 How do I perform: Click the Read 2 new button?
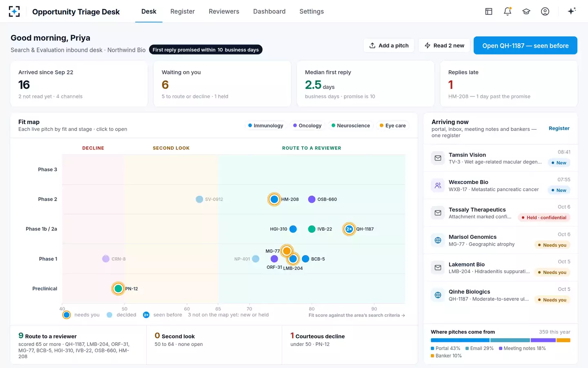444,45
